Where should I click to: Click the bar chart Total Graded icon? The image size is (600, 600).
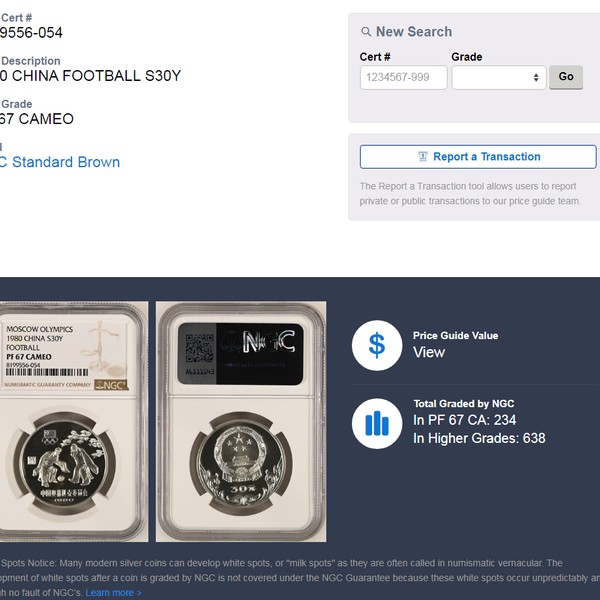377,423
